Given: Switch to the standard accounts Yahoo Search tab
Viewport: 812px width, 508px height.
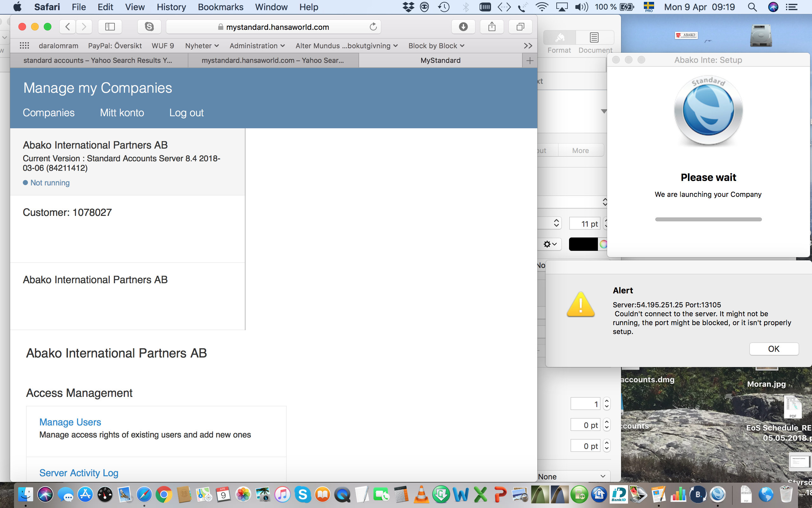Looking at the screenshot, I should (x=99, y=60).
